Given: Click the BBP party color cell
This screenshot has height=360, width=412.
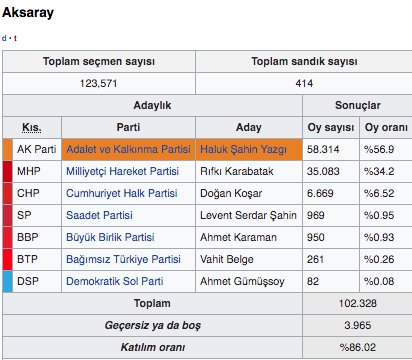Looking at the screenshot, I should pos(7,237).
